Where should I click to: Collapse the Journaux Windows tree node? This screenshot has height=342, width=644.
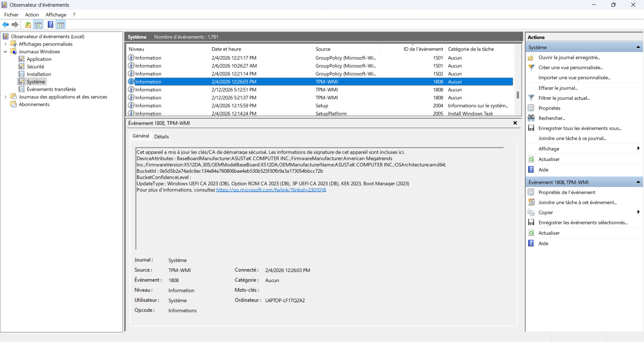pos(5,52)
